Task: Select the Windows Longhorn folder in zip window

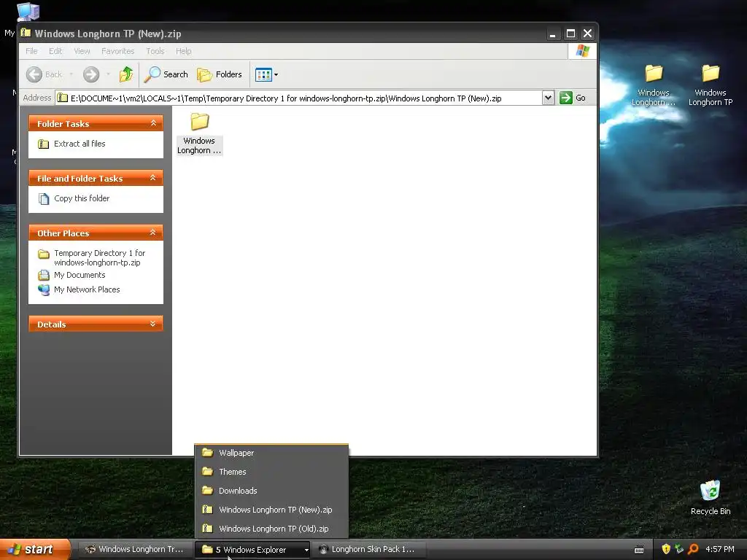Action: pos(199,133)
